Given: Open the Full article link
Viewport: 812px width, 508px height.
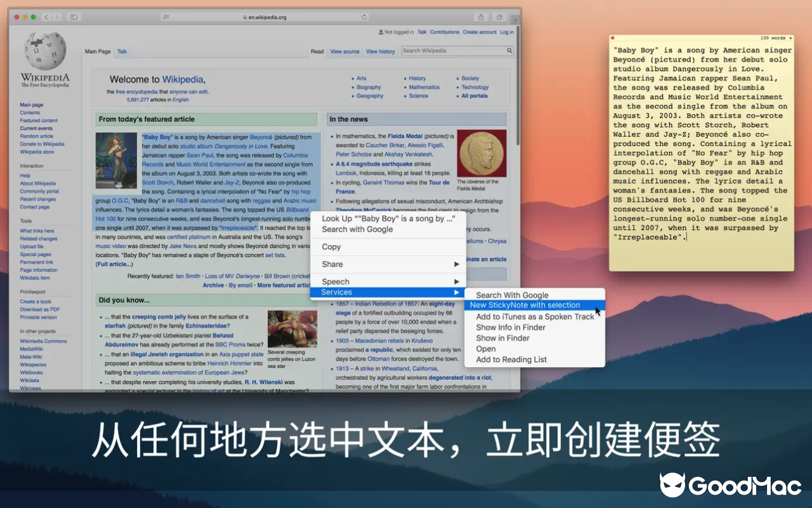Looking at the screenshot, I should pyautogui.click(x=114, y=264).
